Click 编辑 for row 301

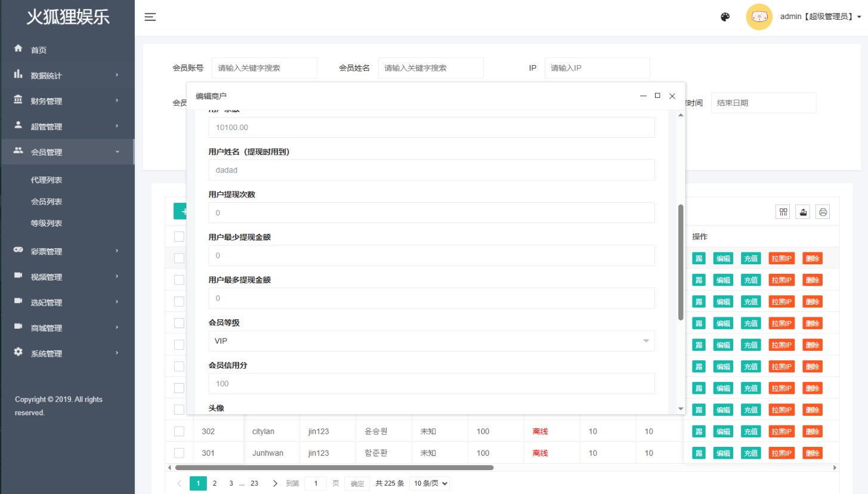pyautogui.click(x=723, y=453)
